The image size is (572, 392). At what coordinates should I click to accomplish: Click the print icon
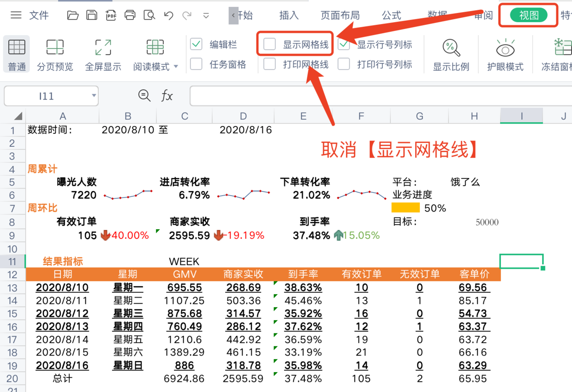coord(130,15)
